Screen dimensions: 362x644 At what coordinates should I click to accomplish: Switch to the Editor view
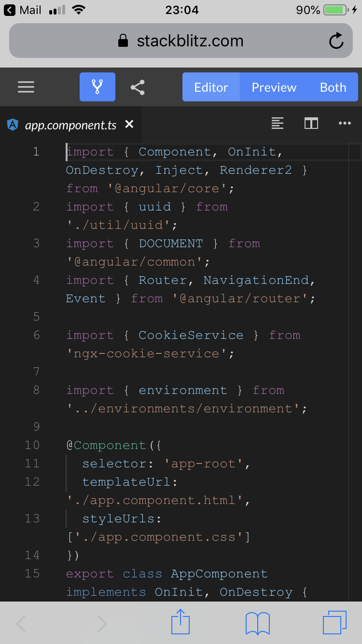[211, 87]
